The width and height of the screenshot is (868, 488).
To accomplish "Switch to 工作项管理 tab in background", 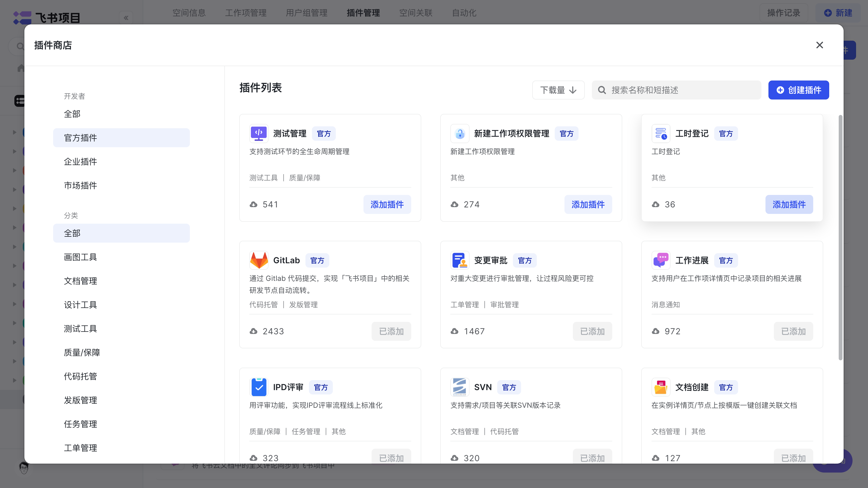I will click(246, 13).
